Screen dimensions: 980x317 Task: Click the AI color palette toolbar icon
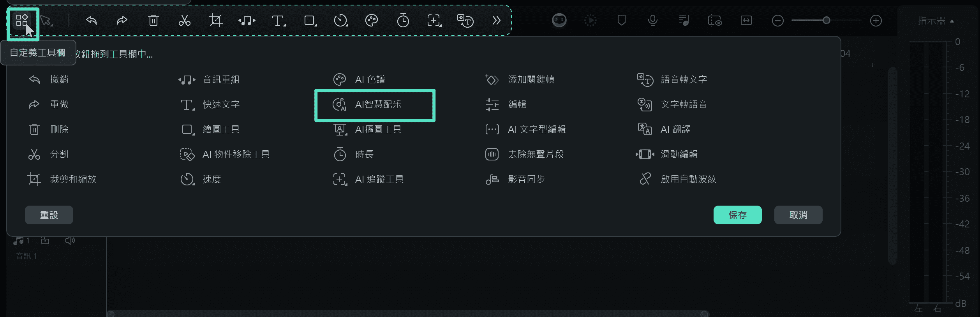tap(372, 20)
